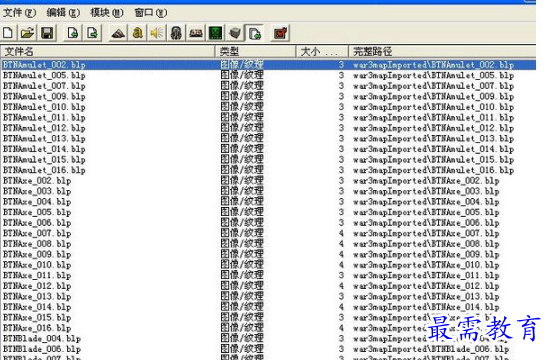Select file name BTNAxe_010.blp
The height and width of the screenshot is (360, 549).
37,265
